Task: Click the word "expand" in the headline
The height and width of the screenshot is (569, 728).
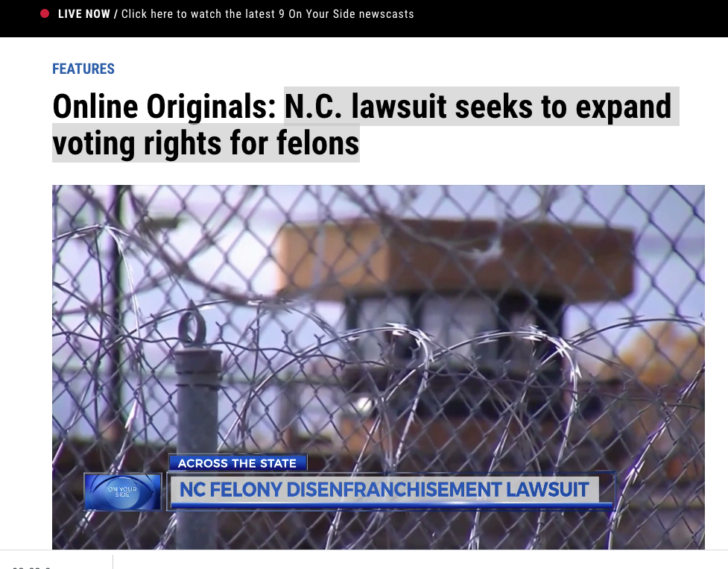Action: [x=624, y=107]
